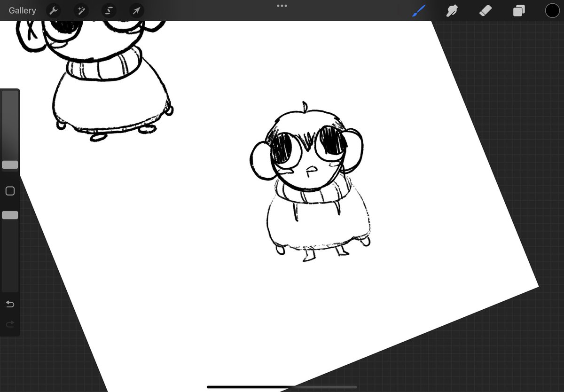564x392 pixels.
Task: Select the Eraser tool
Action: click(x=485, y=10)
